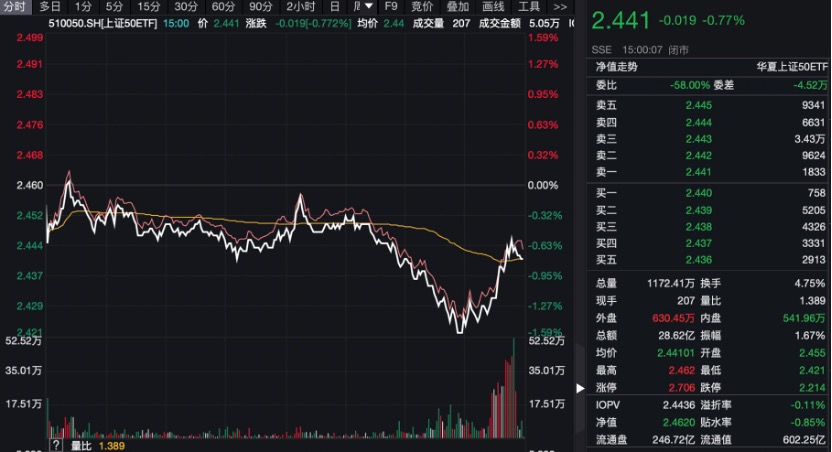Viewport: 832px width, 452px height.
Task: Click the 15:00 time in header bar
Action: tap(176, 23)
